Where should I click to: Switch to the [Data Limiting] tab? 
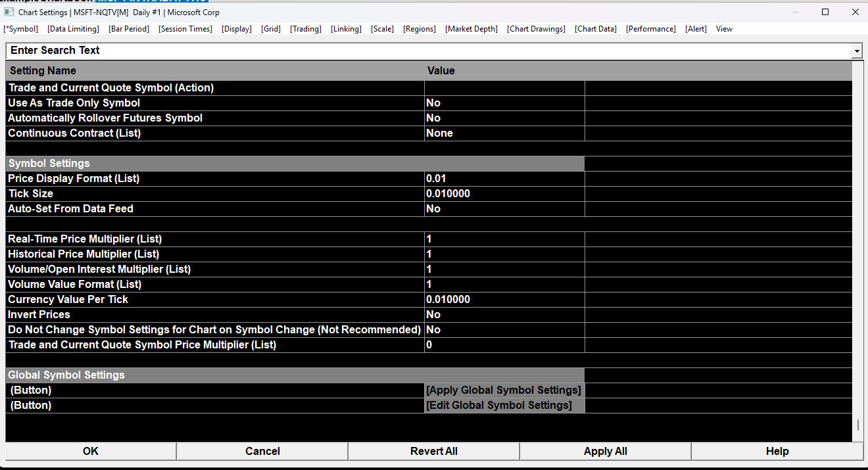coord(73,29)
